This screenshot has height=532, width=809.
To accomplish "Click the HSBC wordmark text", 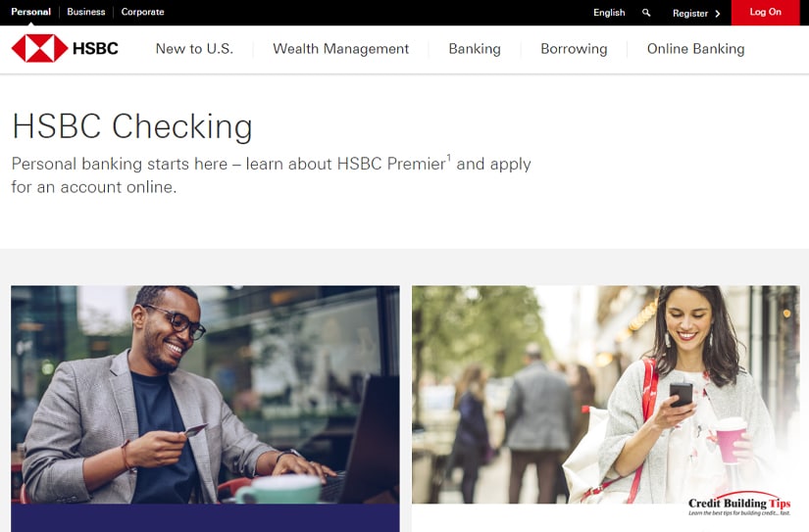I will (x=95, y=48).
